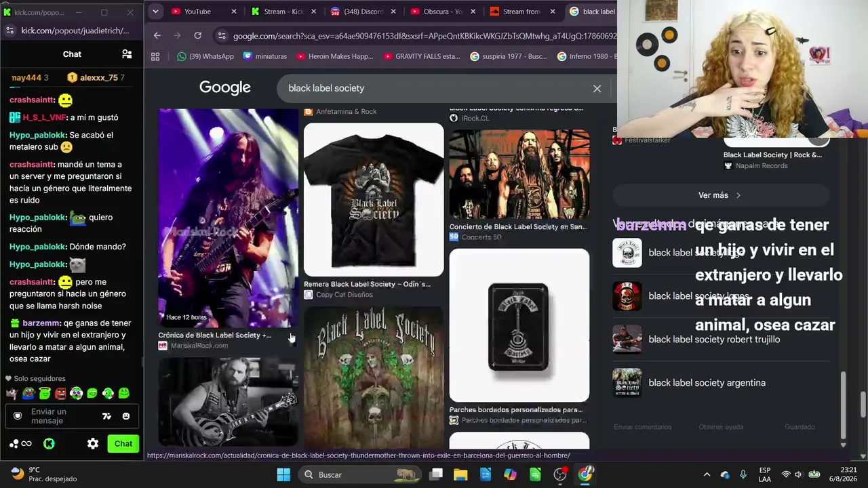The height and width of the screenshot is (488, 868).
Task: Pick the laughing Pepe frog emote
Action: coord(28,393)
